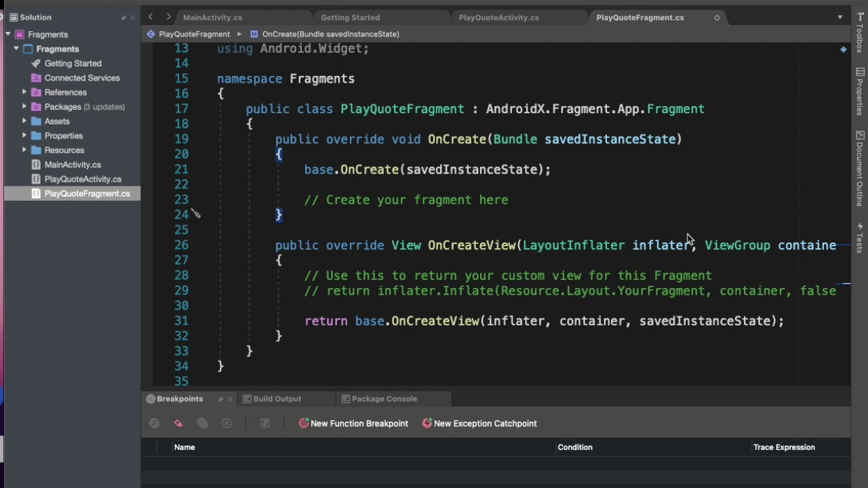Click New Exception Catchpoint
Viewport: 868px width, 488px height.
click(479, 424)
